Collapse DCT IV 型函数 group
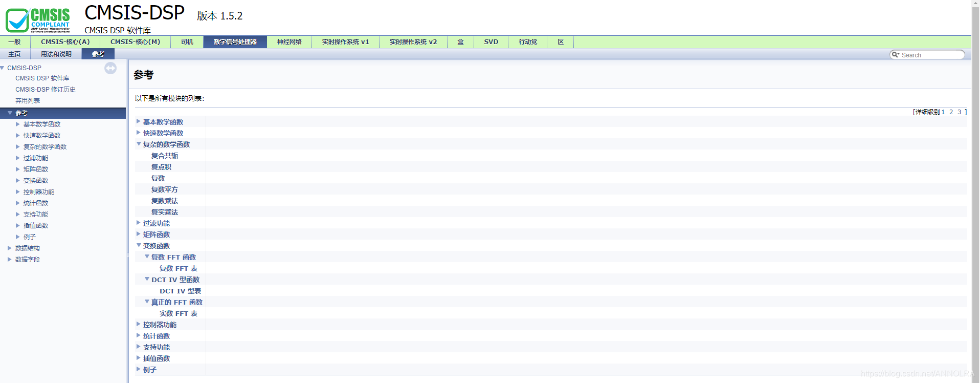 [147, 279]
